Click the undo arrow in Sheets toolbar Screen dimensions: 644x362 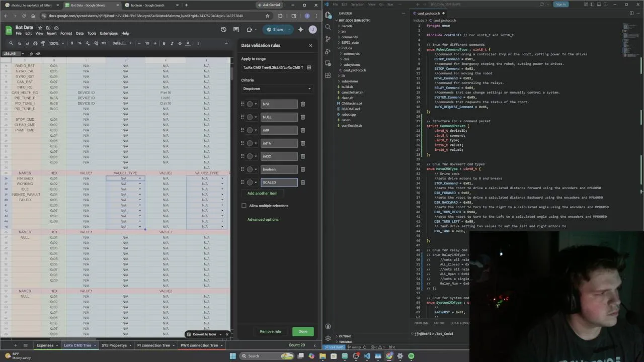click(20, 43)
